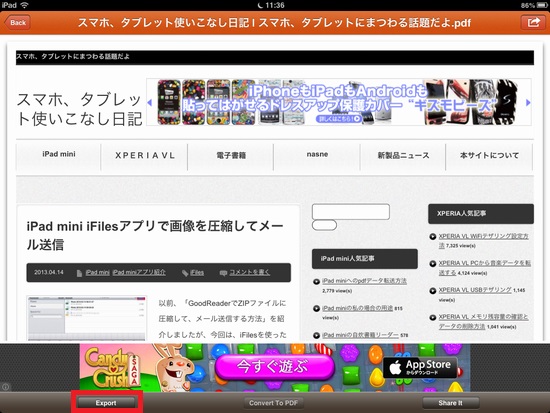
Task: Click the iFiles tag link
Action: click(197, 273)
